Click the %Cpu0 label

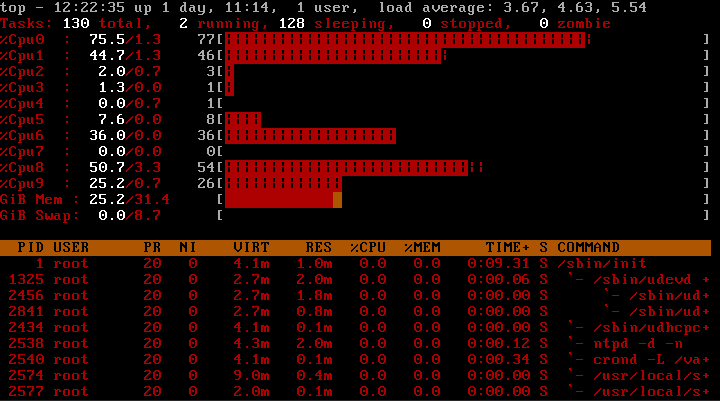[22, 40]
